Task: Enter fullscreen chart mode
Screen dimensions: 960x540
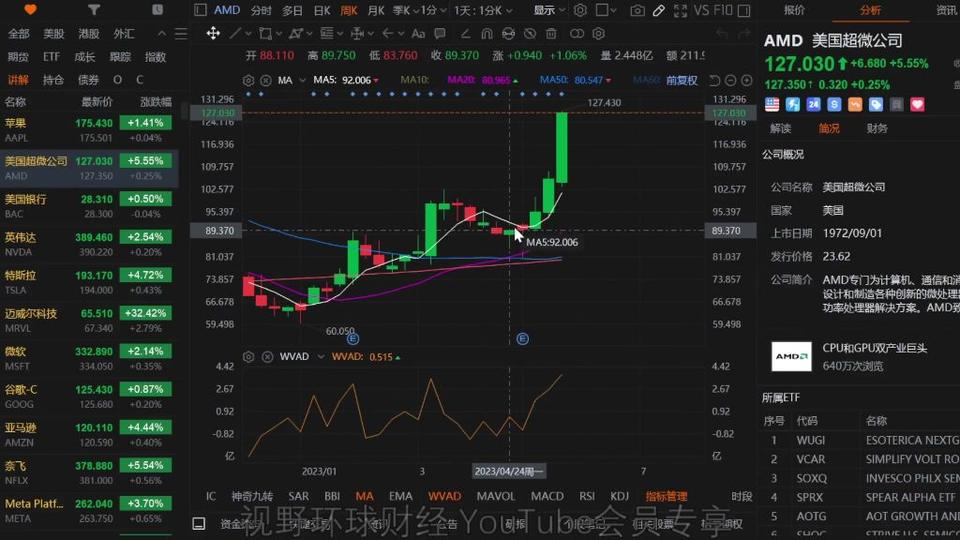Action: tap(680, 10)
